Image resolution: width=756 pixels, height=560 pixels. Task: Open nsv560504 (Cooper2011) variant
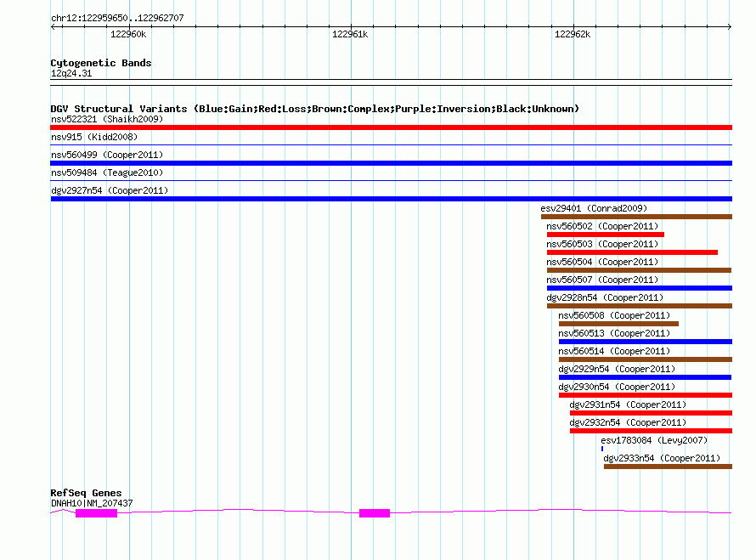point(603,262)
